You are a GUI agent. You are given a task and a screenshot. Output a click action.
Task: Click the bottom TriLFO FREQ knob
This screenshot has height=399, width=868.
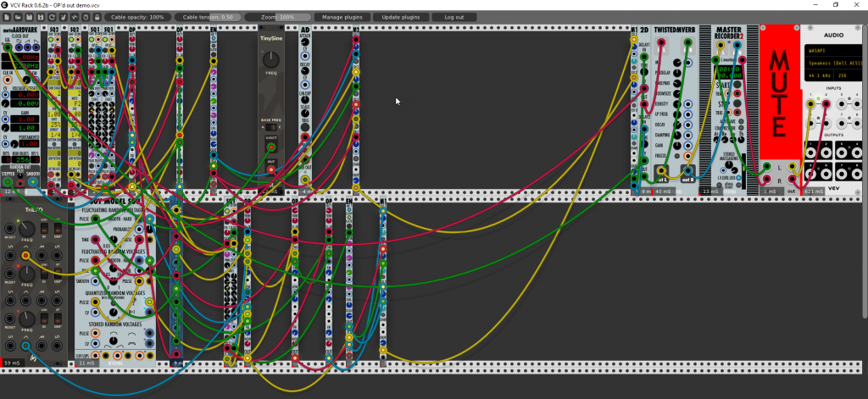pyautogui.click(x=26, y=319)
